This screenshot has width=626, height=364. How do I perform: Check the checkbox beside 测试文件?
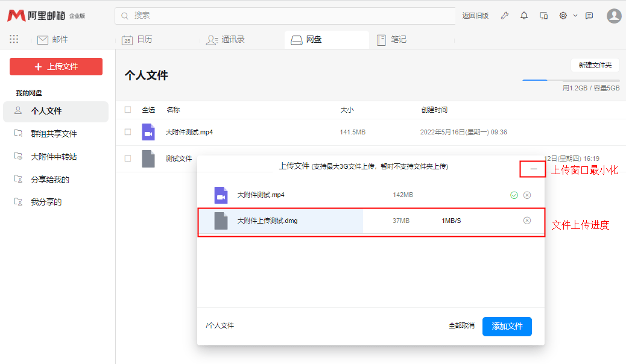[128, 158]
